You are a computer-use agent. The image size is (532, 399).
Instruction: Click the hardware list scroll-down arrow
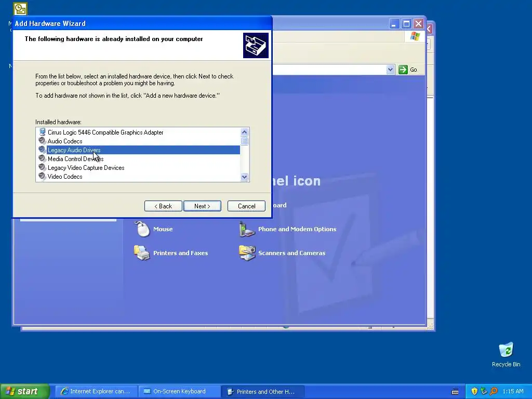(244, 177)
